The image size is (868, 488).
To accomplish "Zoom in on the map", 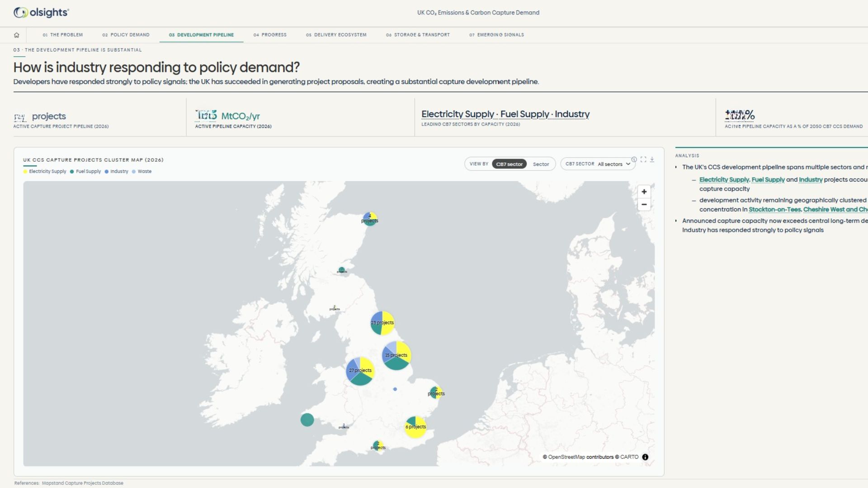I will (644, 192).
